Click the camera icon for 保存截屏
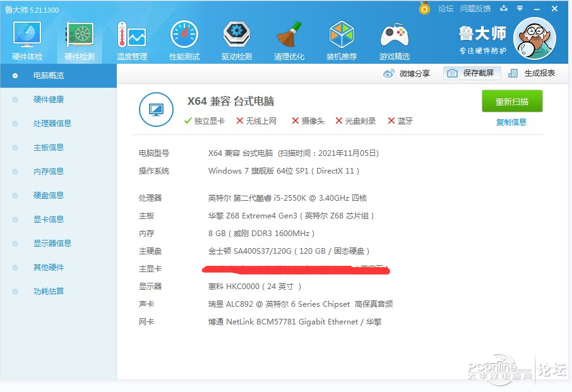 click(452, 73)
